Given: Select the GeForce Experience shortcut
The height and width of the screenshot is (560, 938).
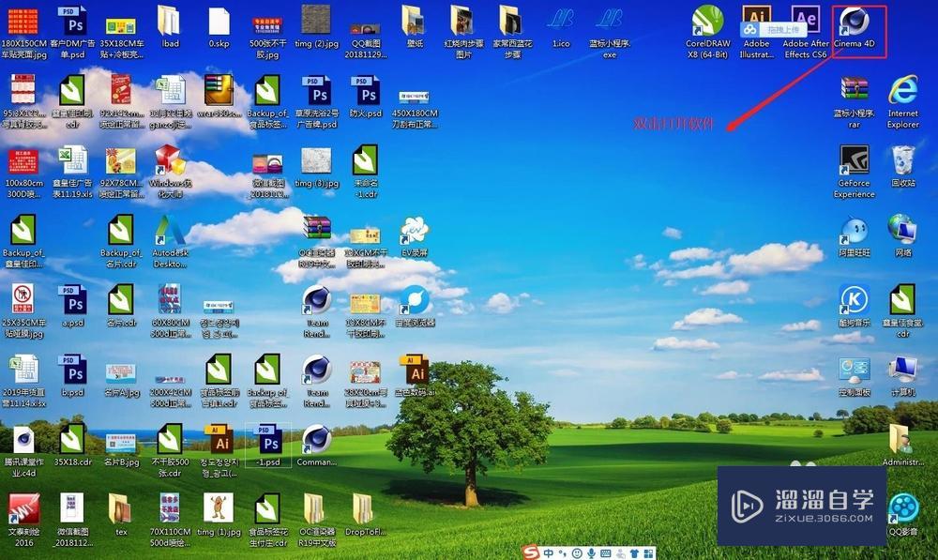Looking at the screenshot, I should (x=854, y=172).
